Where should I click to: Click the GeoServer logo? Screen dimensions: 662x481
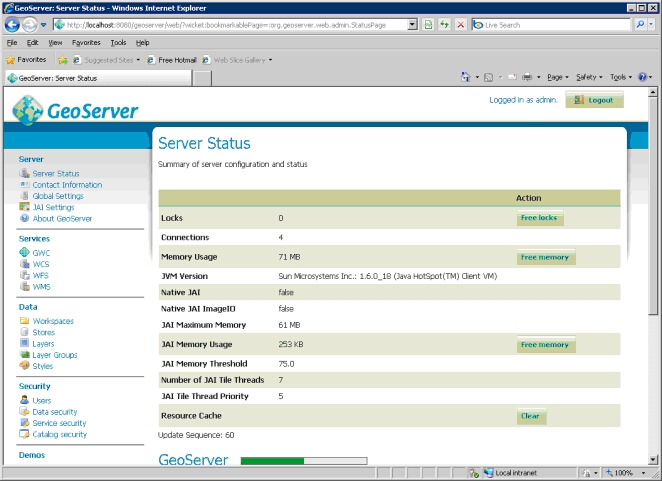click(x=75, y=111)
